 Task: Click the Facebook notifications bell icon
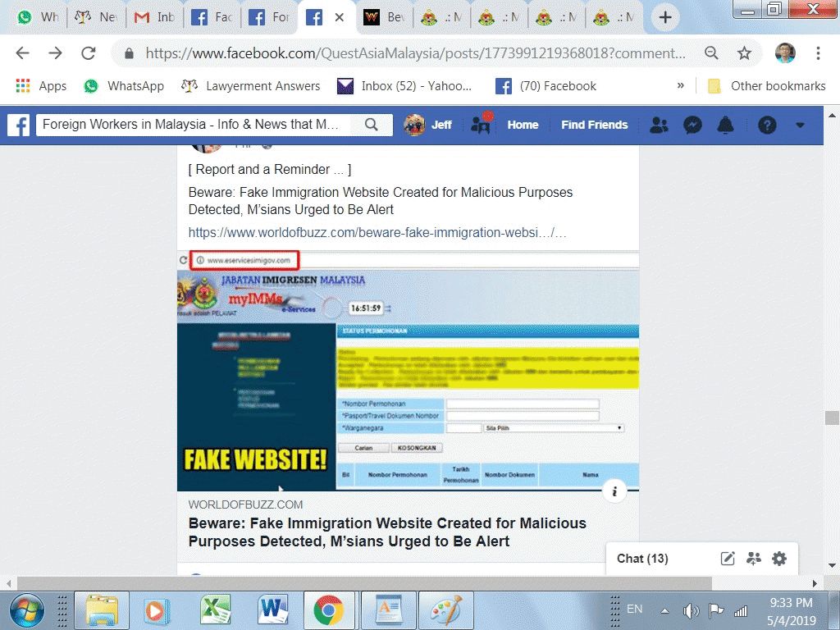pos(725,125)
